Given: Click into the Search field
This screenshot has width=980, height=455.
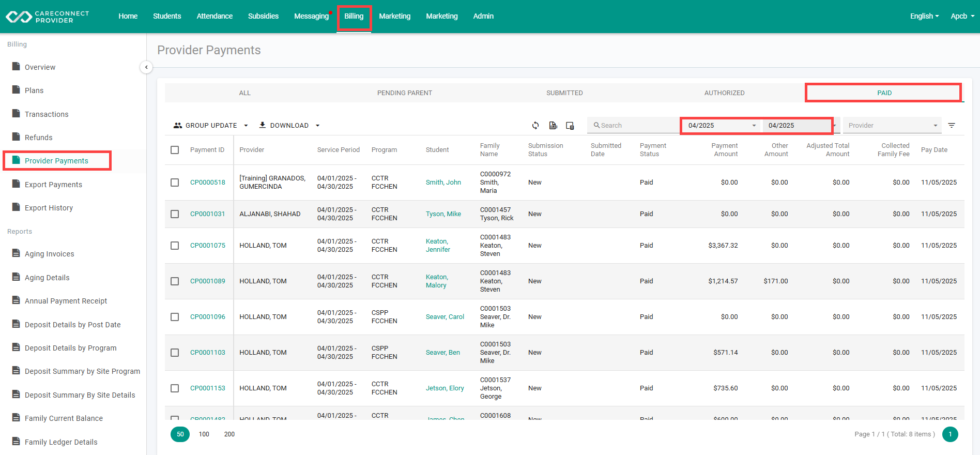Looking at the screenshot, I should tap(634, 125).
